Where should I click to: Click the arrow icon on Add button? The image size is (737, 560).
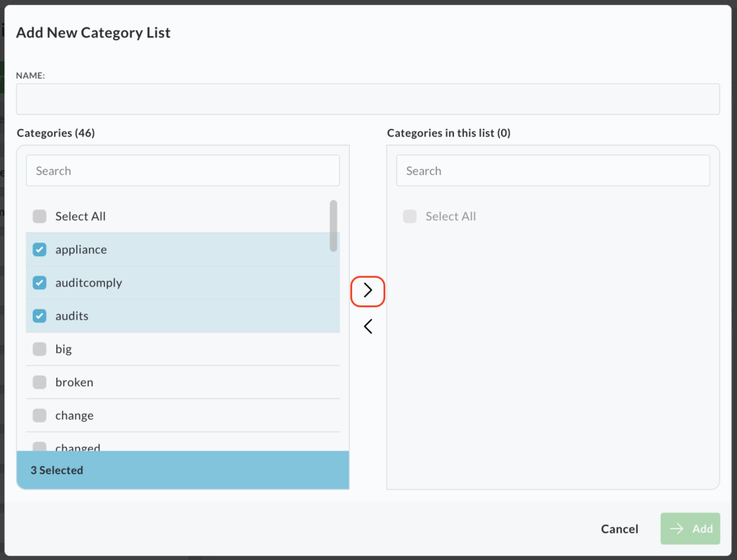click(x=677, y=529)
